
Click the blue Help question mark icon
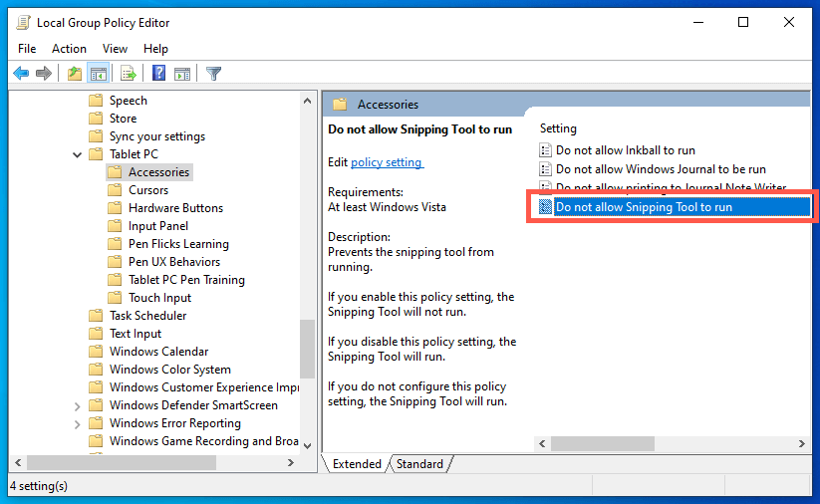coord(159,73)
